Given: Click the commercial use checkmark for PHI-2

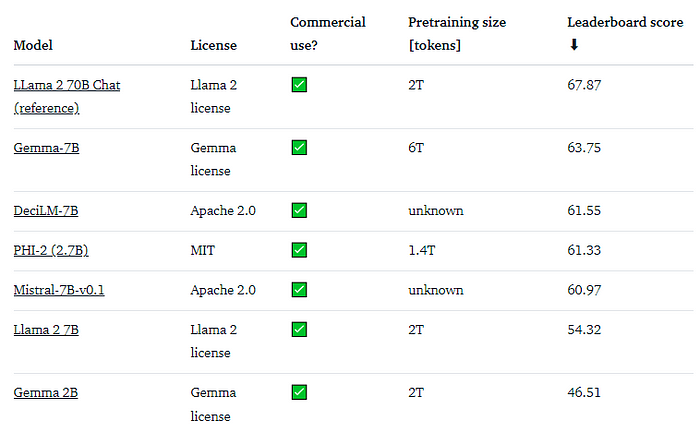Looking at the screenshot, I should pos(299,250).
